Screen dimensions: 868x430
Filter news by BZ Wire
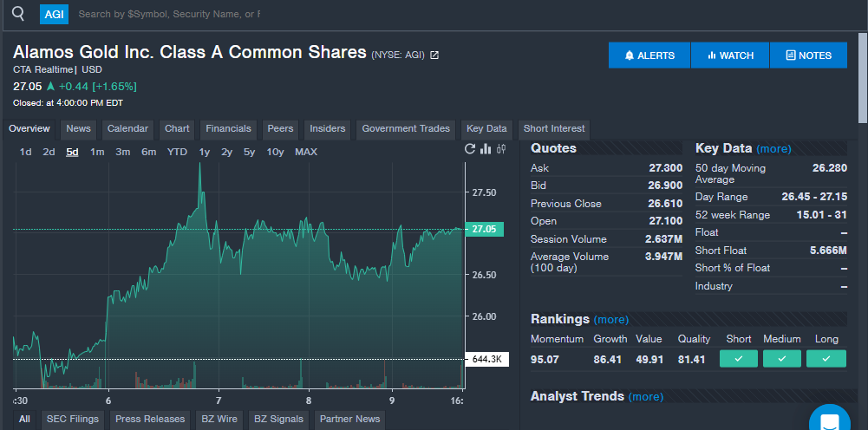tap(219, 420)
